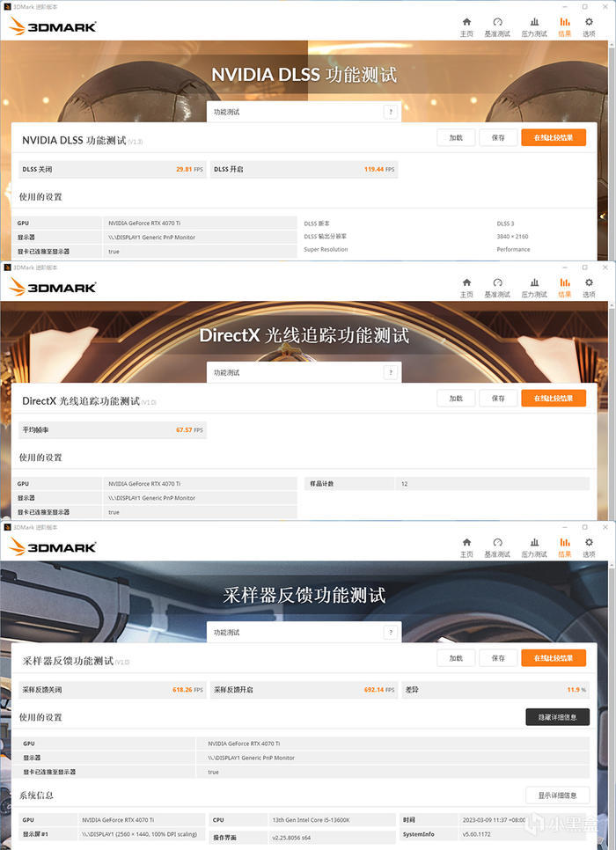This screenshot has width=616, height=850.
Task: Open Benchmarks gauge icon in sampler feedback window
Action: [x=497, y=547]
